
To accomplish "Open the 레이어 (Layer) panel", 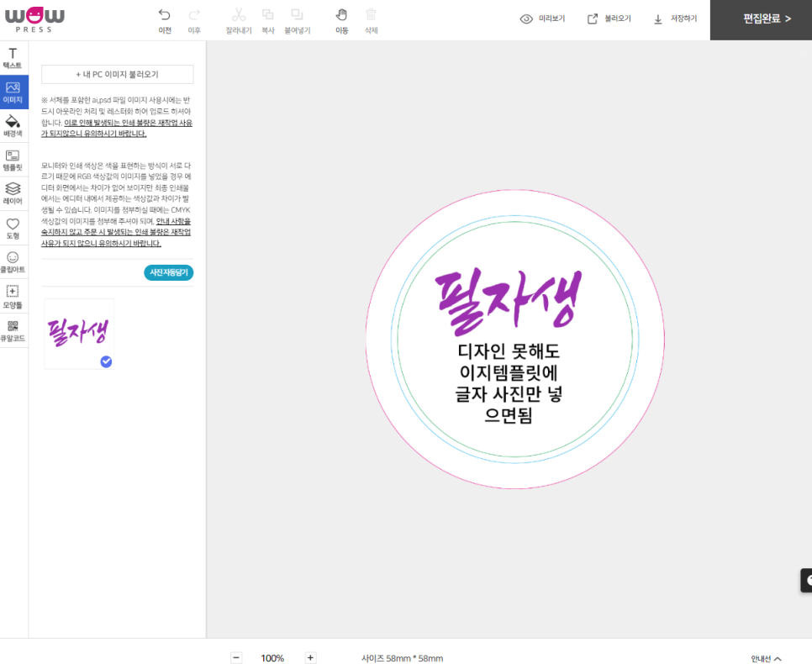I will (x=13, y=194).
